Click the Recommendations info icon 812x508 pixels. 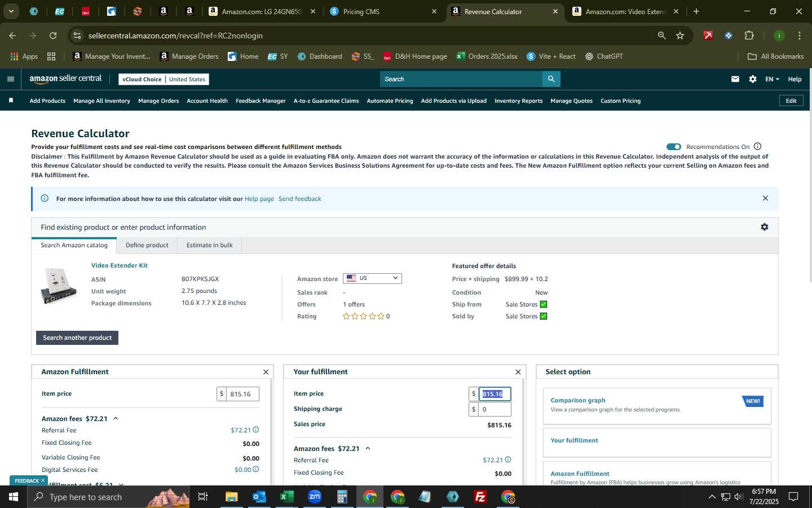[758, 146]
